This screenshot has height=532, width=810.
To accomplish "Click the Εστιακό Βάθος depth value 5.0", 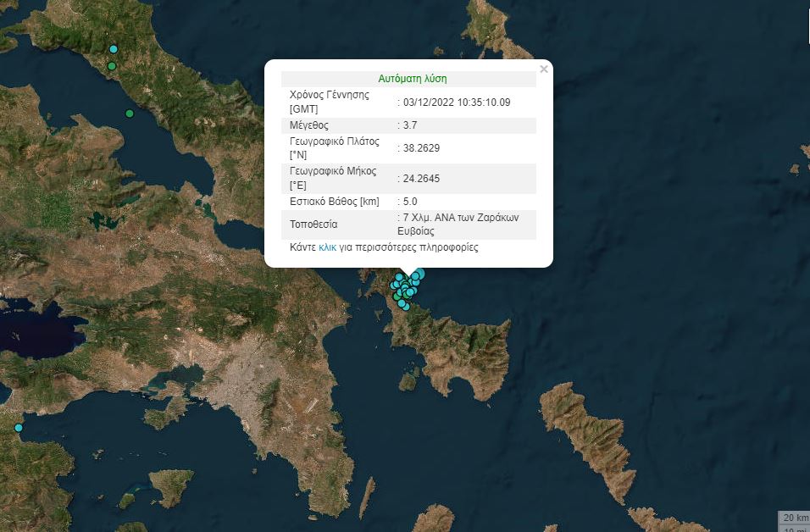I will [408, 202].
